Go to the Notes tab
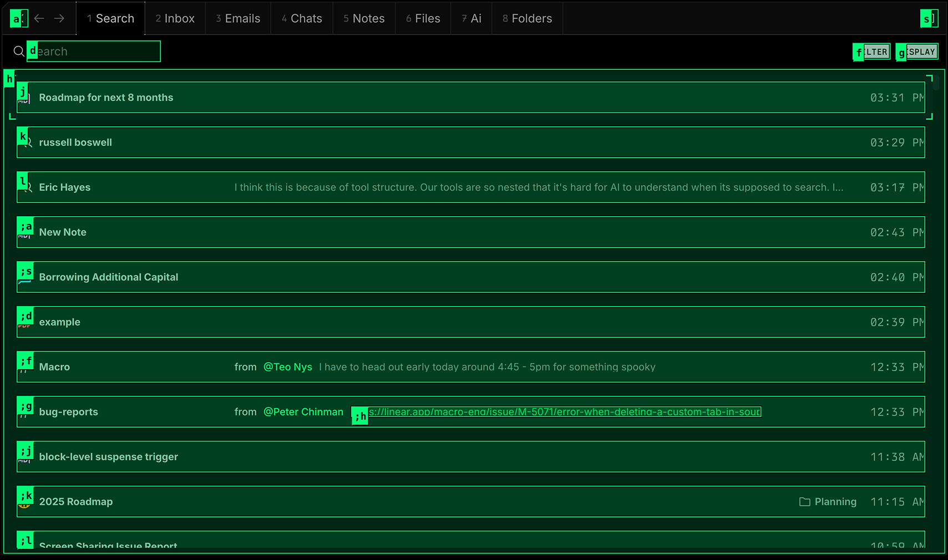Viewport: 948px width, 560px height. pyautogui.click(x=364, y=18)
